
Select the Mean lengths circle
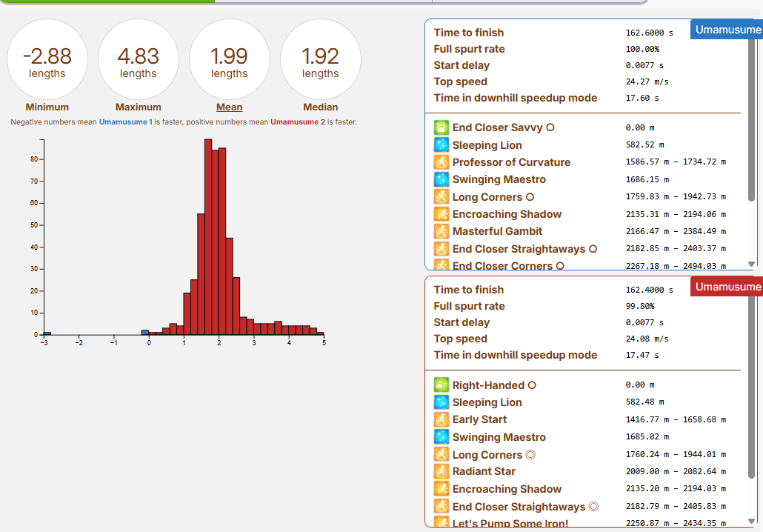229,59
